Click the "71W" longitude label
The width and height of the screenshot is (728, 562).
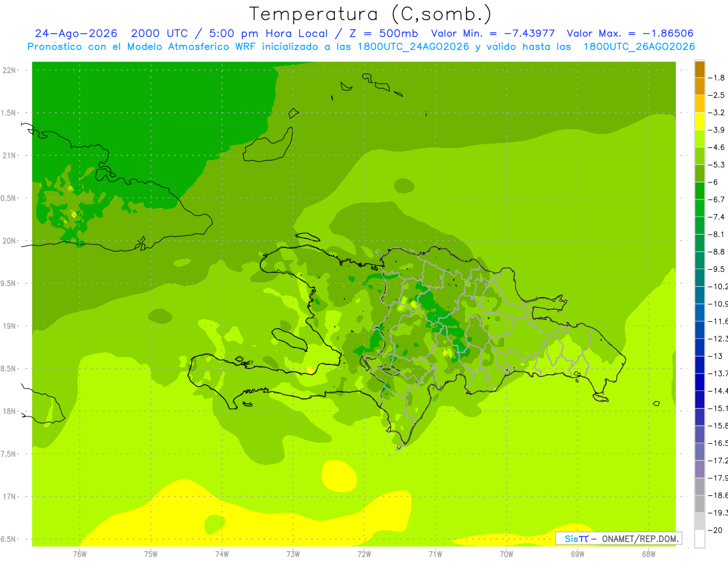[x=435, y=554]
